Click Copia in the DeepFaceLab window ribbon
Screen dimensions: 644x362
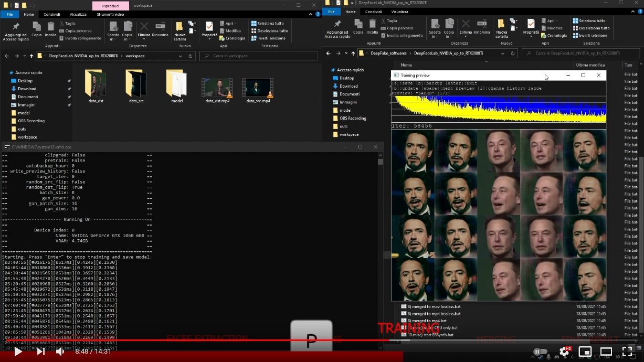[x=358, y=26]
